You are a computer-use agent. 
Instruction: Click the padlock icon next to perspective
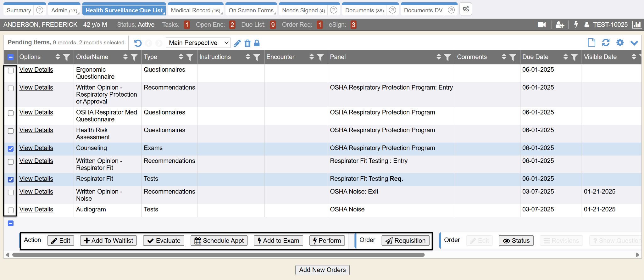point(257,43)
